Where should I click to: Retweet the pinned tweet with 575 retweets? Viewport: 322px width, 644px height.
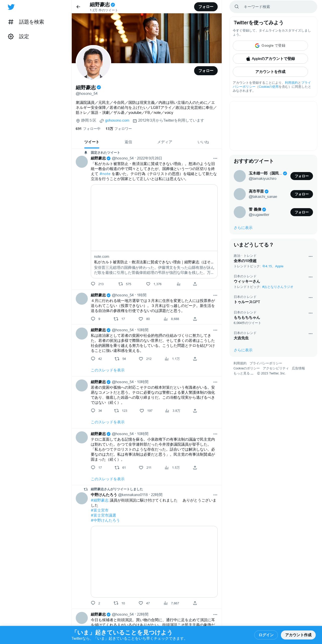[125, 284]
